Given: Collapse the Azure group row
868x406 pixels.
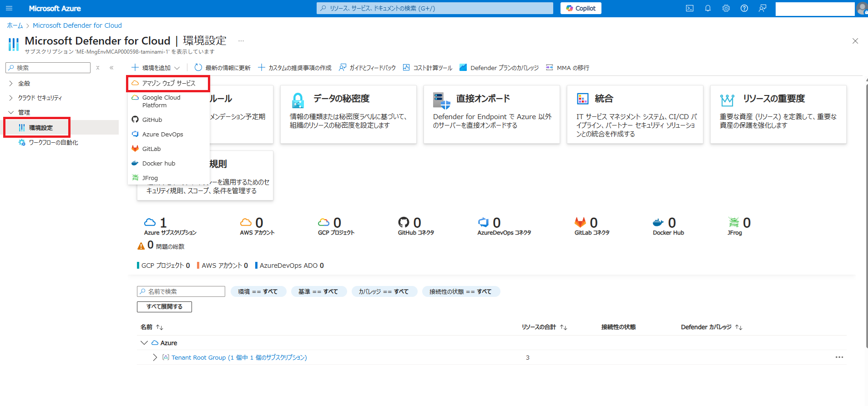Looking at the screenshot, I should [144, 343].
